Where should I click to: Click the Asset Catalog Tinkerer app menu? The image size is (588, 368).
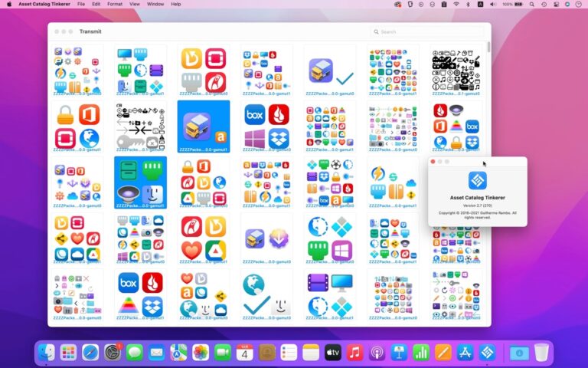click(x=45, y=4)
